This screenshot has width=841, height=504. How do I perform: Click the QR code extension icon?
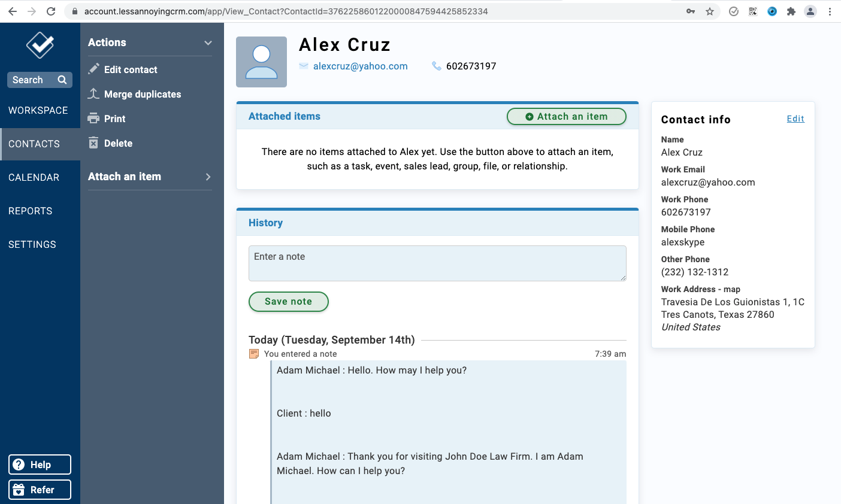(753, 11)
